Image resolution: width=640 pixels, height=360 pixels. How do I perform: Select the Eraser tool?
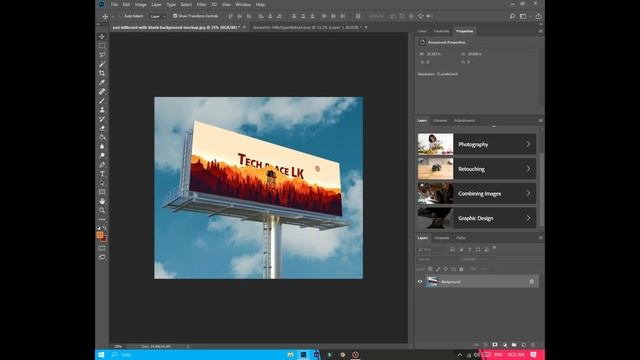(x=102, y=128)
